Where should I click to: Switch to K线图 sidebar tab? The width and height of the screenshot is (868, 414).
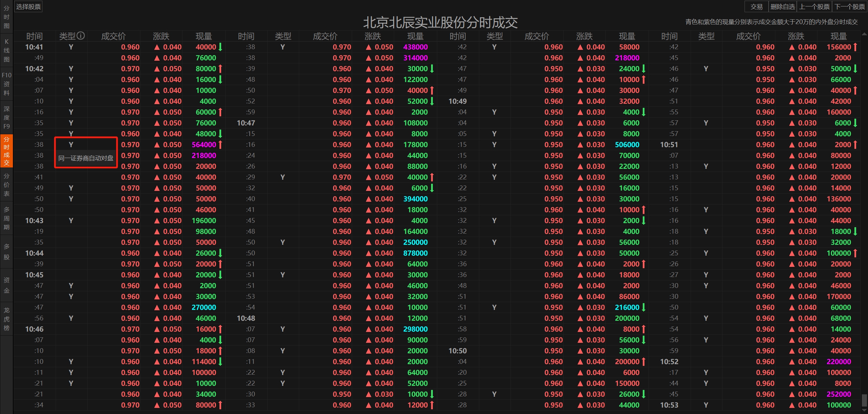[x=6, y=51]
